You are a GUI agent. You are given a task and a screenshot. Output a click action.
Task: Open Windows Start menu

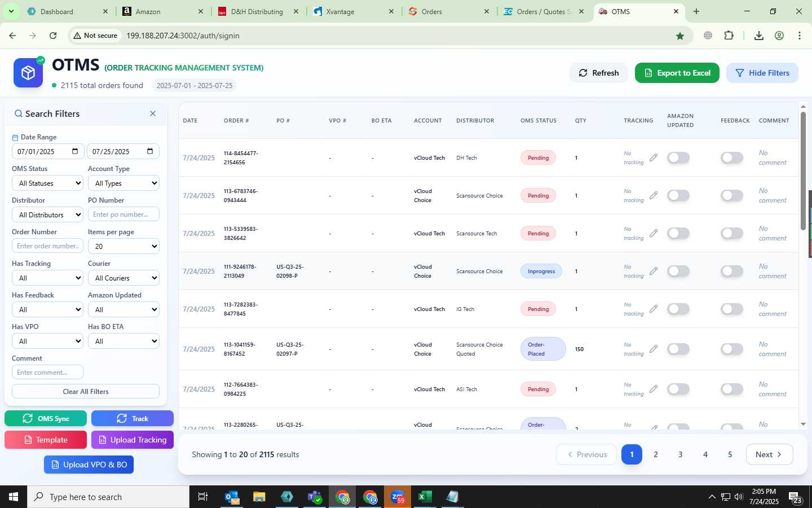click(x=14, y=497)
